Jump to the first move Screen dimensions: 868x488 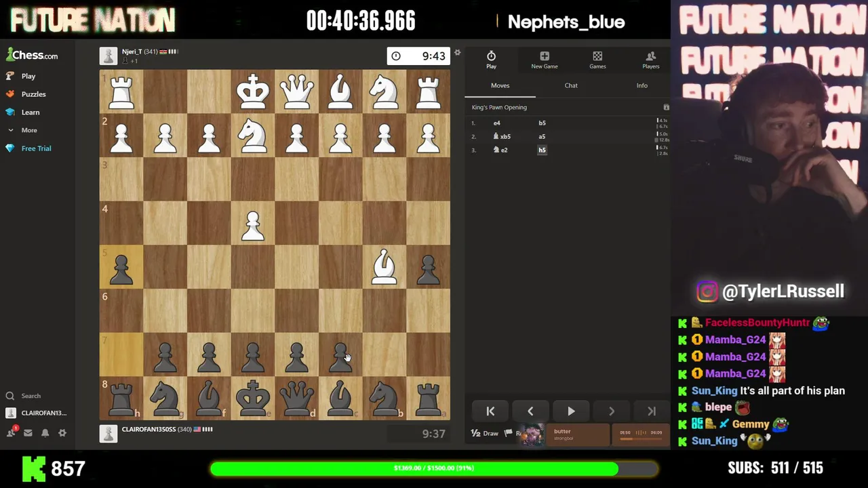(490, 411)
